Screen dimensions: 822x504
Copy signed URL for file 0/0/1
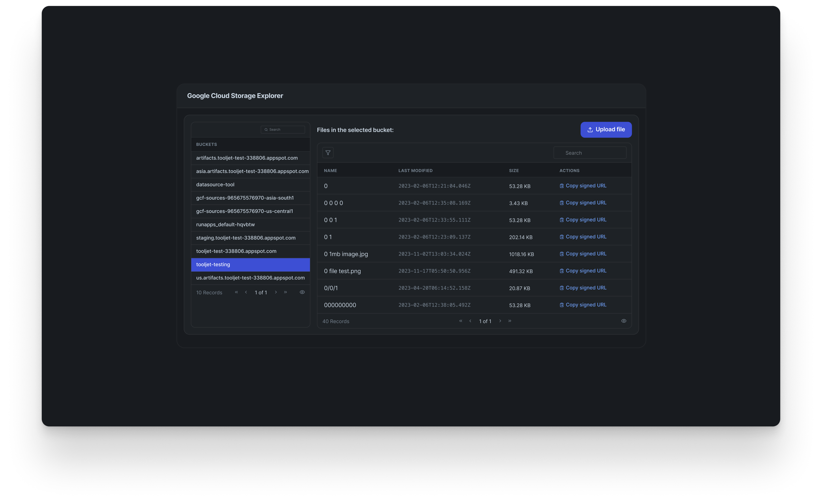click(583, 288)
